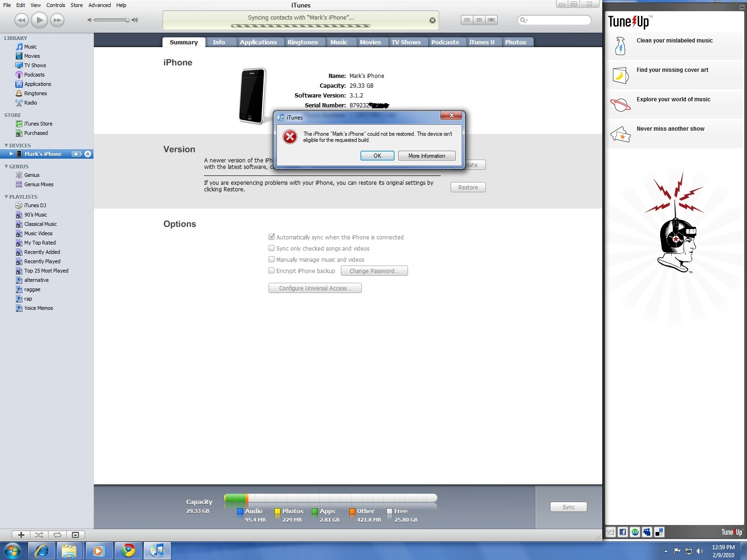The height and width of the screenshot is (560, 747).
Task: Cancel syncing with the X icon
Action: [432, 20]
